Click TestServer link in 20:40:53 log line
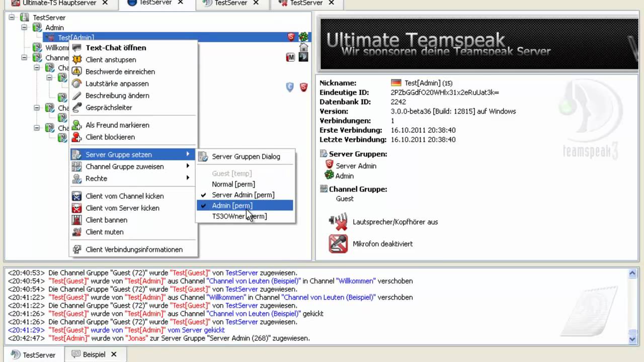Image resolution: width=644 pixels, height=362 pixels. pos(242,273)
